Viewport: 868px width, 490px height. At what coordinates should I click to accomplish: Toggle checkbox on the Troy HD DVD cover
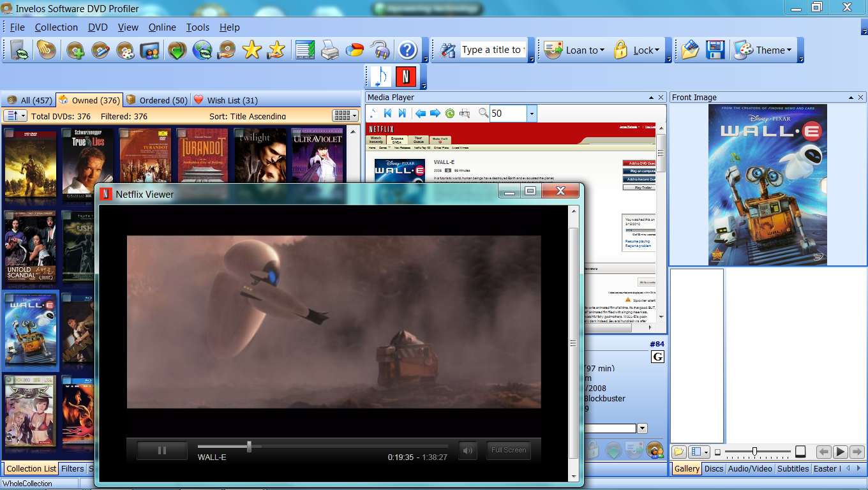click(x=10, y=133)
